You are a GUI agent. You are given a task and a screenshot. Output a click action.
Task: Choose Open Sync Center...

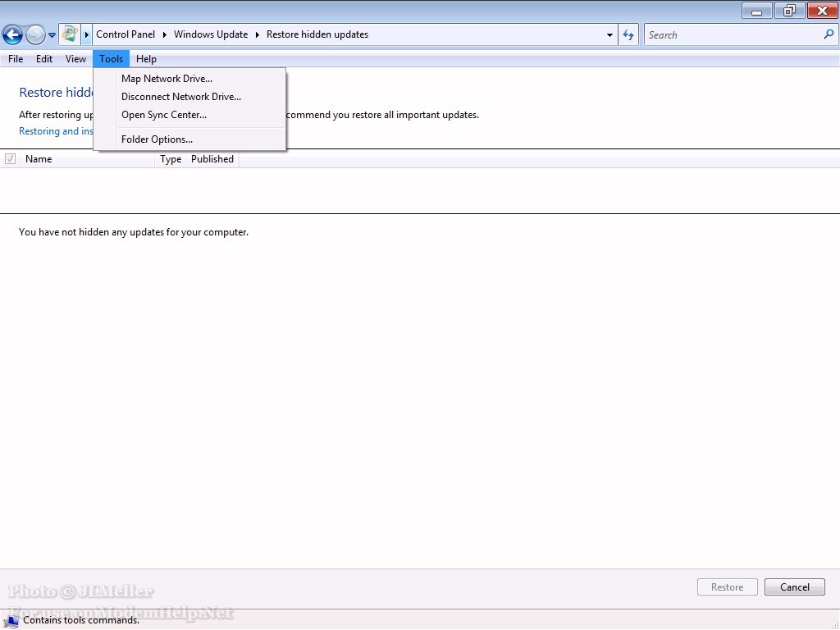189,115
